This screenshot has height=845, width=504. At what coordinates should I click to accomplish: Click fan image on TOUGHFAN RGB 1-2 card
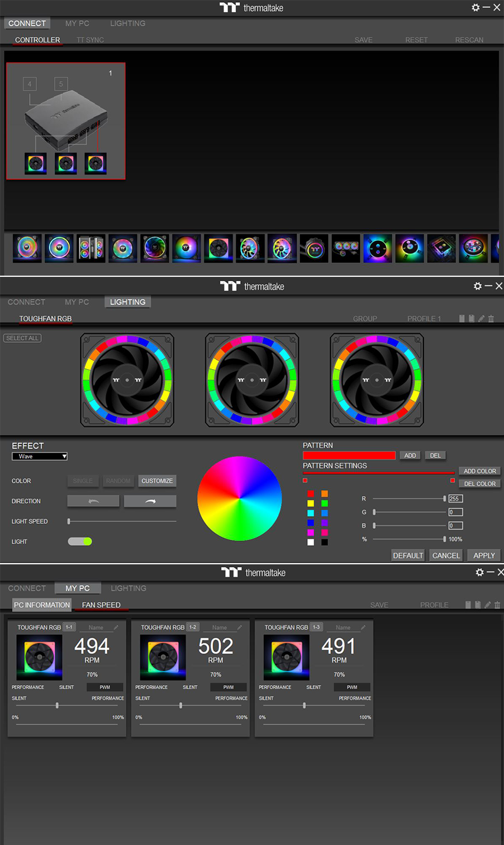[163, 658]
